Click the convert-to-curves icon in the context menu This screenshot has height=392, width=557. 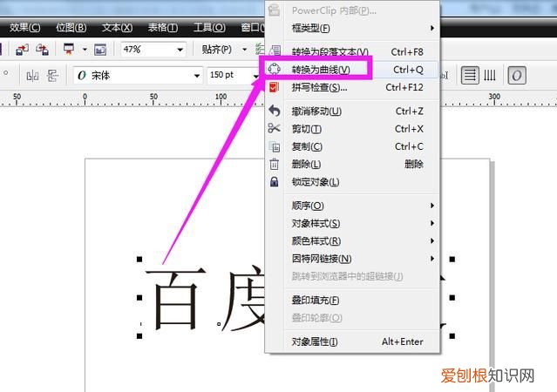(x=275, y=69)
